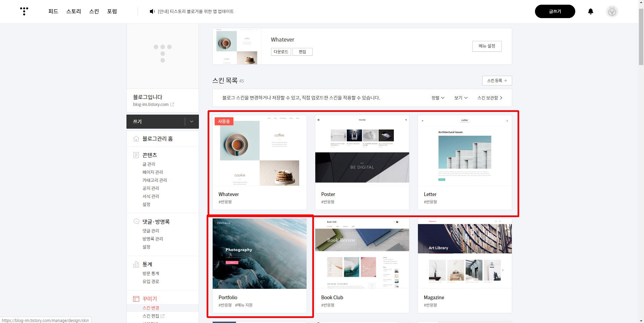
Task: Click the 콘텐츠 document icon
Action: (136, 155)
